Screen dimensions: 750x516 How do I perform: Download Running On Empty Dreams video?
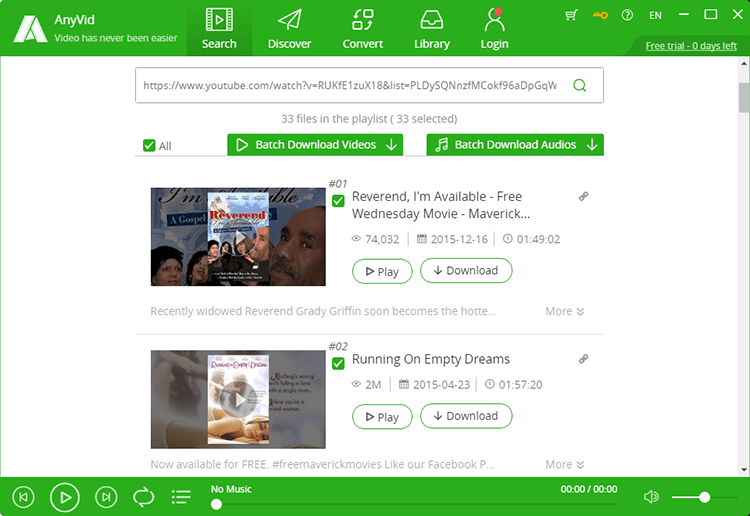[466, 416]
